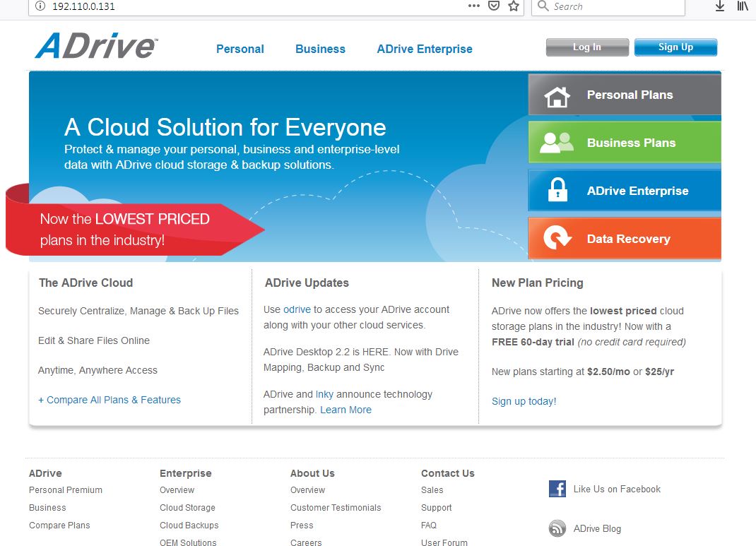Open the ADrive Enterprise navigation menu

[x=425, y=49]
